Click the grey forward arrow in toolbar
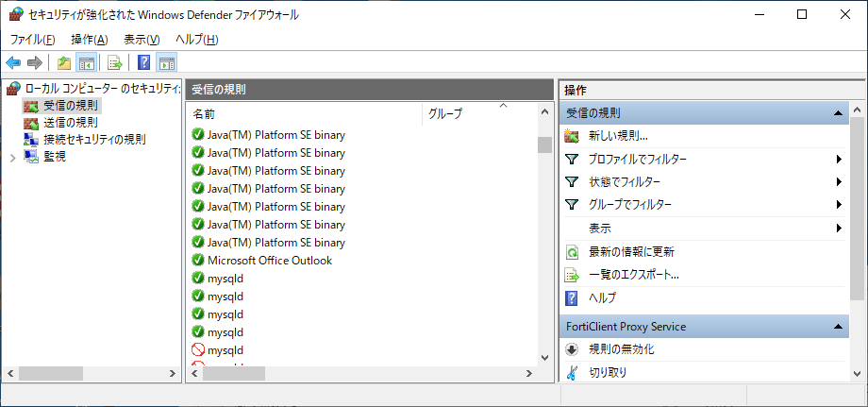868x407 pixels. pyautogui.click(x=35, y=62)
